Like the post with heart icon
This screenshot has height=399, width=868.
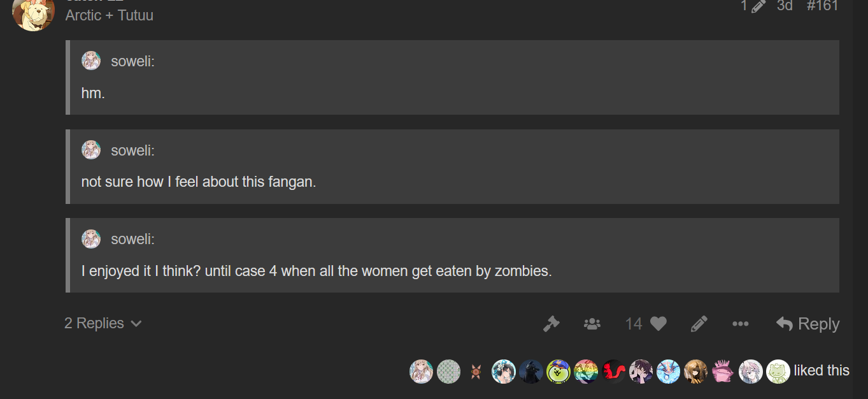point(658,324)
